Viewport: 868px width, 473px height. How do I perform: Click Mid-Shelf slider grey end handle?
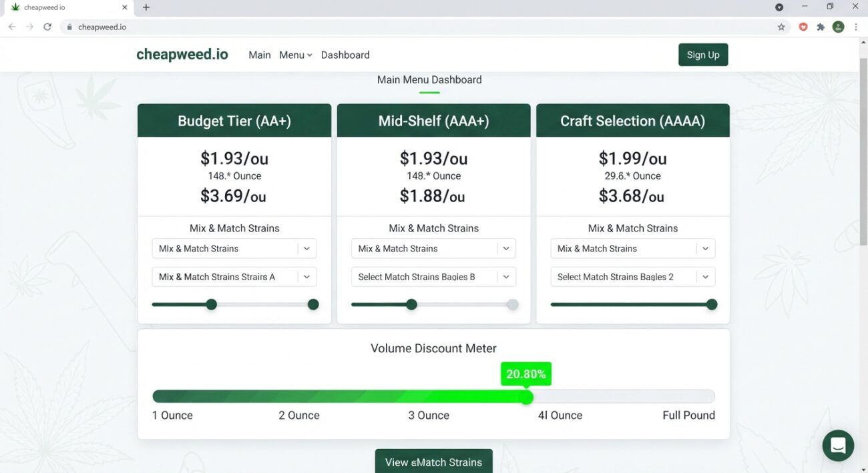pyautogui.click(x=513, y=305)
